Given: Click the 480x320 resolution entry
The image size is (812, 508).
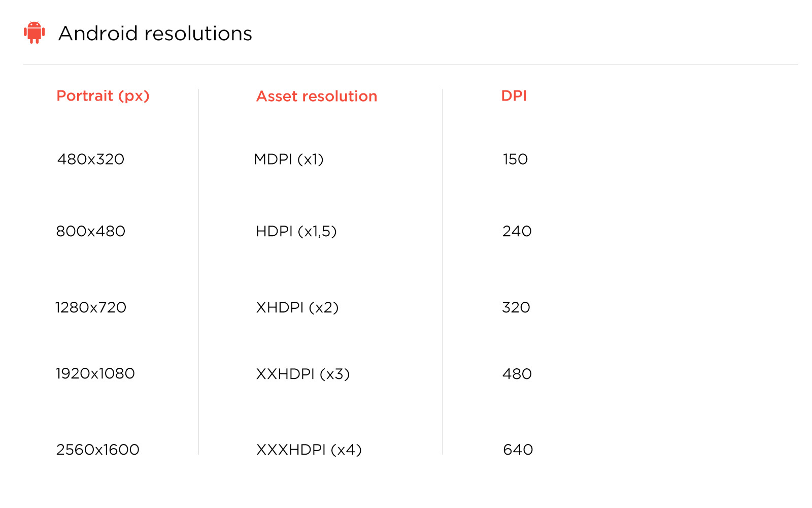Looking at the screenshot, I should [91, 160].
